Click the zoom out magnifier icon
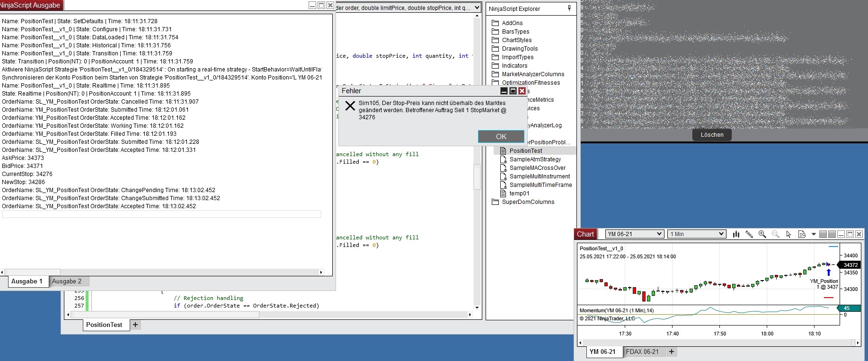The image size is (868, 361). point(775,234)
